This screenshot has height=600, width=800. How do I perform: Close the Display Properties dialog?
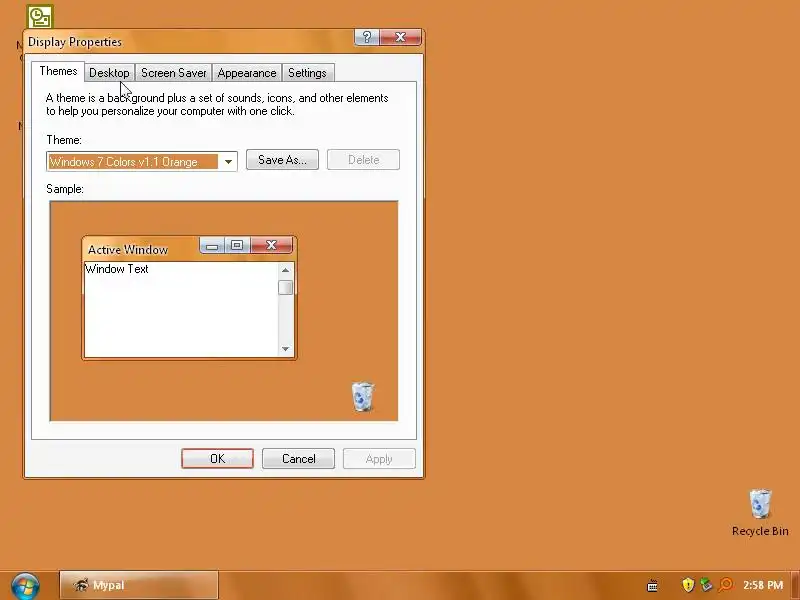click(x=401, y=37)
